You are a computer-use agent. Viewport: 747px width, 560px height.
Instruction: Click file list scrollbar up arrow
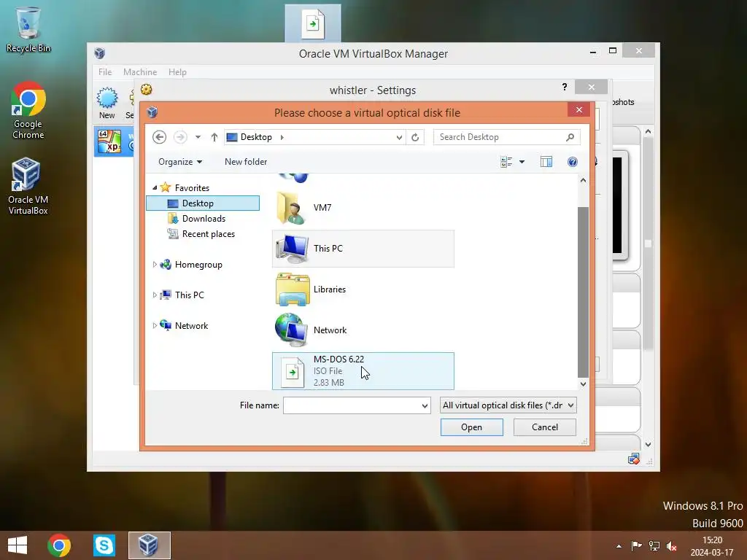click(583, 181)
